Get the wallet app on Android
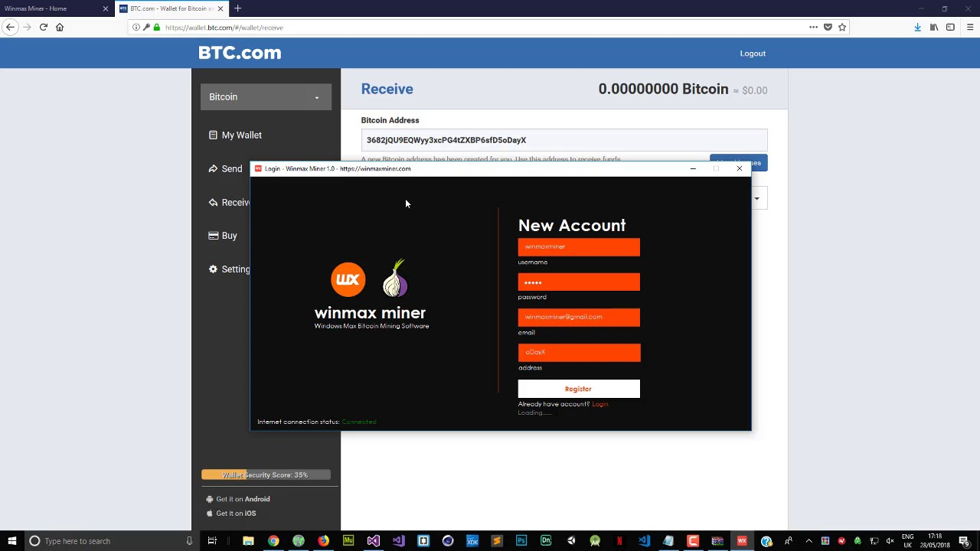980x551 pixels. coord(238,499)
